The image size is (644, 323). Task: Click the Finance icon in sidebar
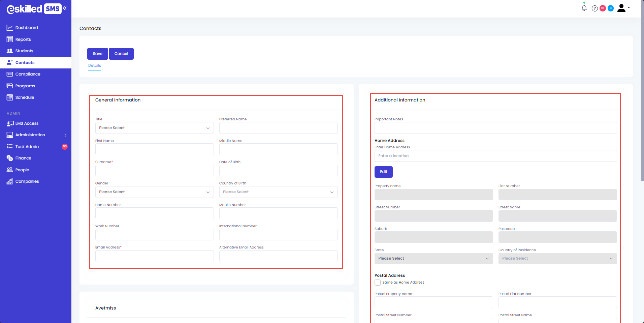tap(10, 158)
